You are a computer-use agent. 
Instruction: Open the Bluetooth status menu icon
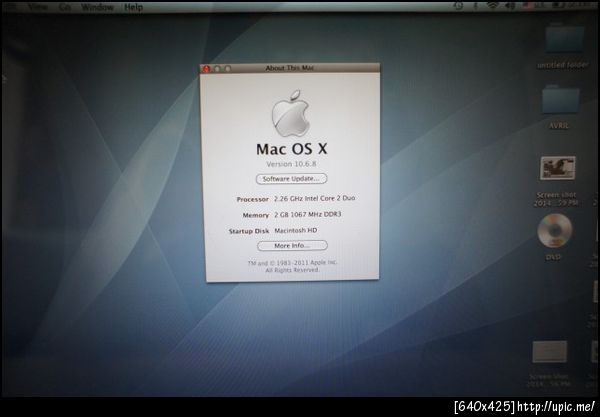[x=476, y=6]
